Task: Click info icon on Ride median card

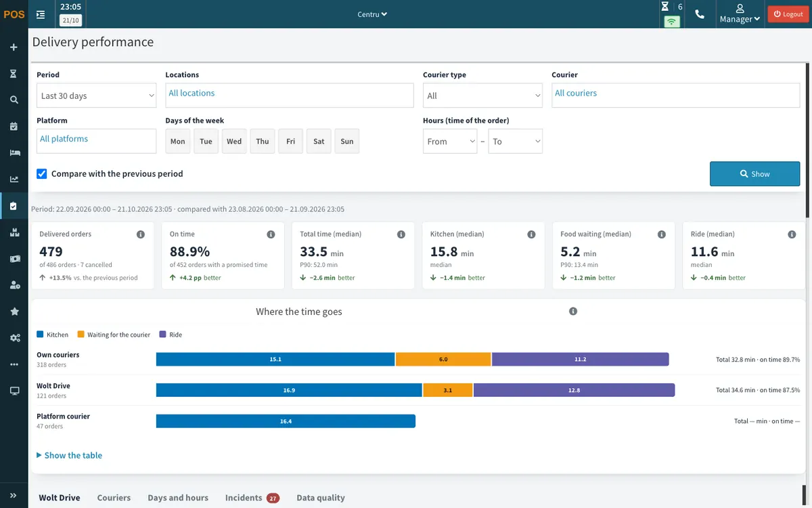Action: tap(792, 234)
